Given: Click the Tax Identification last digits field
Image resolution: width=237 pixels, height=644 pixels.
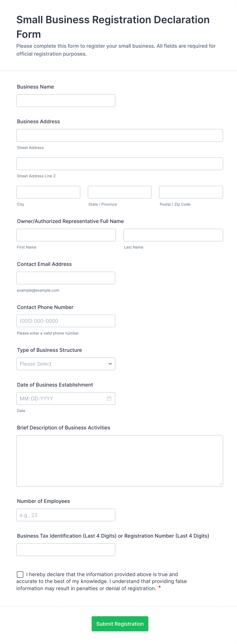Looking at the screenshot, I should tap(65, 550).
